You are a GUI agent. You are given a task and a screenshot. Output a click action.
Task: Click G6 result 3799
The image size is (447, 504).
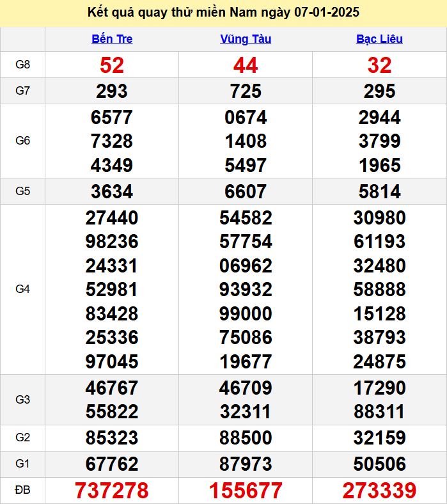379,141
